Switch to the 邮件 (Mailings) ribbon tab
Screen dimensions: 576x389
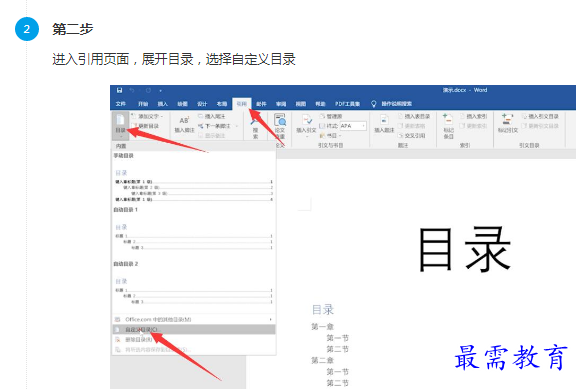261,104
